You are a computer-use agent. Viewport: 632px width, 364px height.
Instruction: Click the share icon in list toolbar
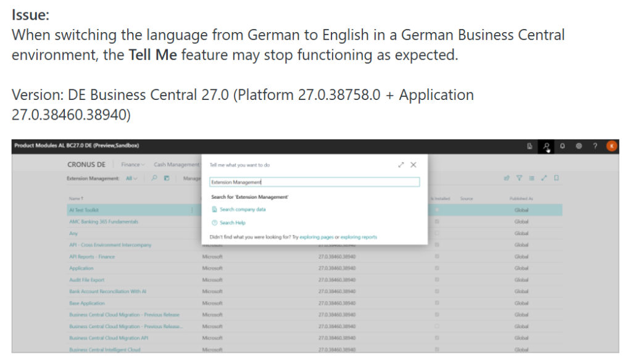click(507, 179)
